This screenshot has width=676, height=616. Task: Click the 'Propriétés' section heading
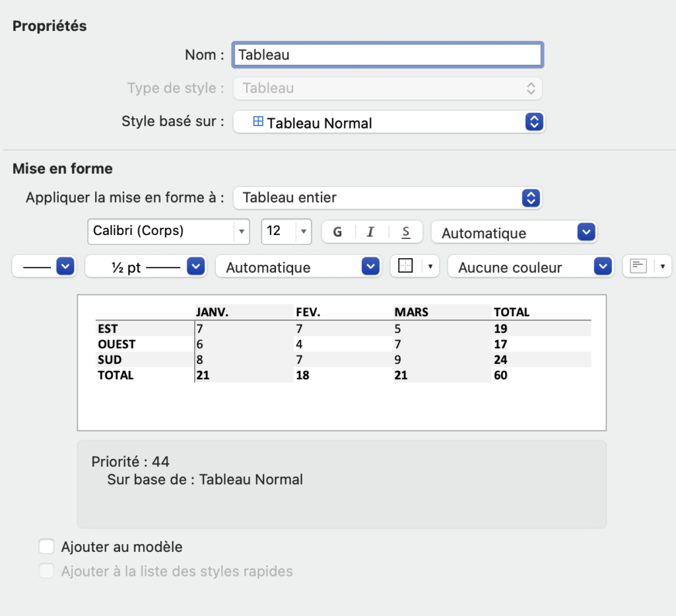coord(50,26)
